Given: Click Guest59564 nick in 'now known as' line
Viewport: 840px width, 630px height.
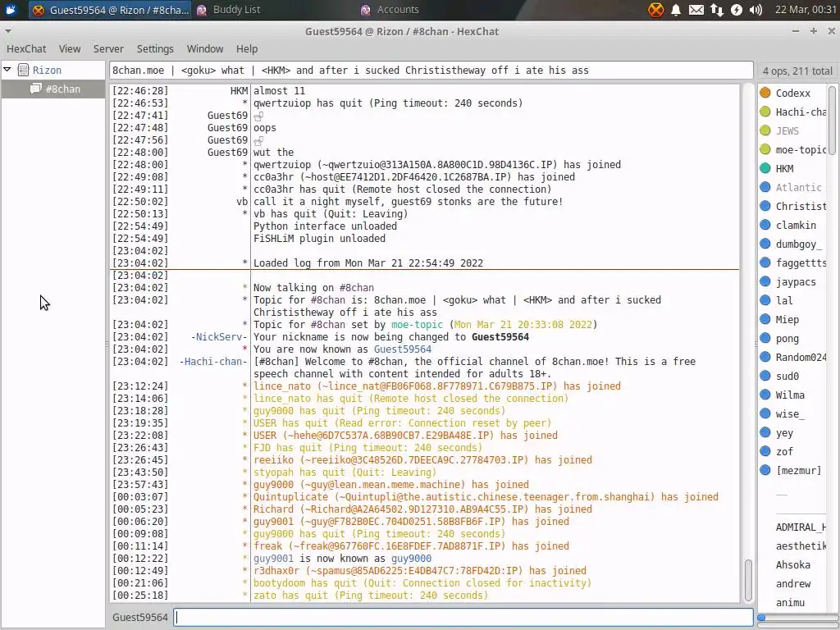Looking at the screenshot, I should point(402,349).
